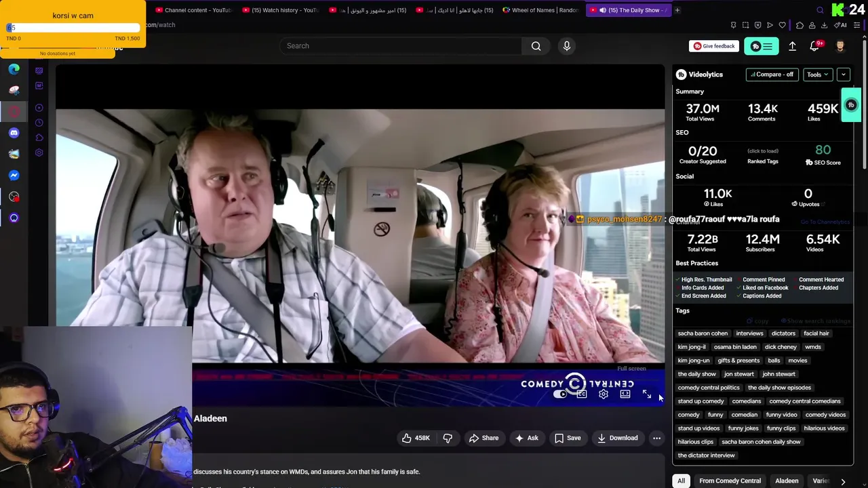Select the Aladeen filter chip

click(787, 481)
